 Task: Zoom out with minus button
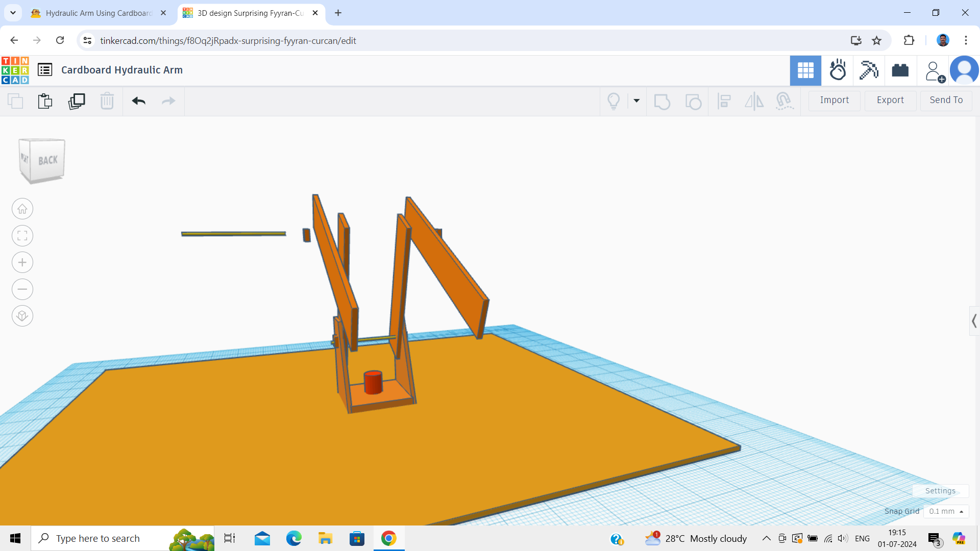(22, 289)
